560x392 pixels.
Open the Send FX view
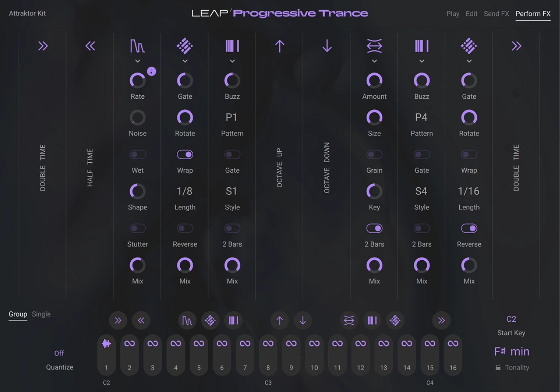496,13
